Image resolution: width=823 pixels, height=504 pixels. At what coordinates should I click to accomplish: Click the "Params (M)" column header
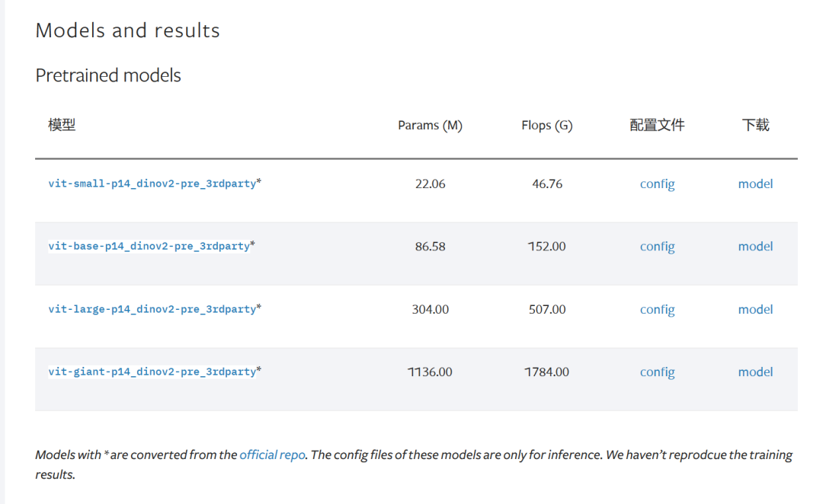[x=430, y=126]
